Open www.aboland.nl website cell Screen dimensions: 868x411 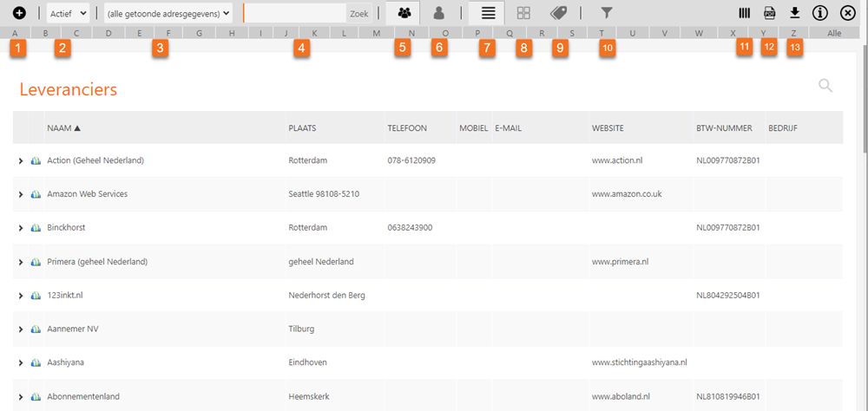coord(621,396)
